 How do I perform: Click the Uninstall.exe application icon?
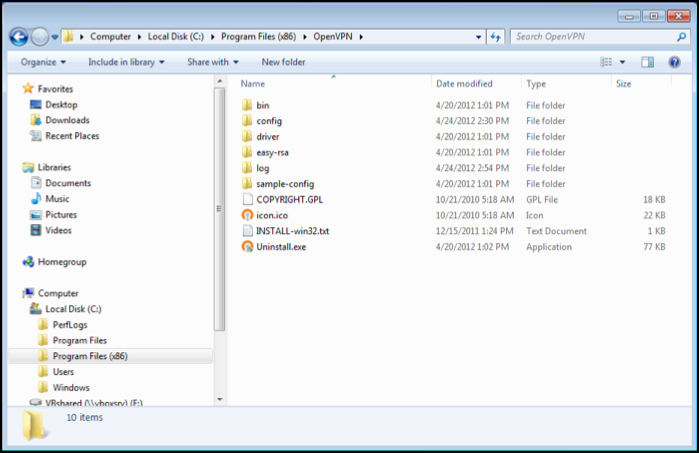(x=247, y=246)
